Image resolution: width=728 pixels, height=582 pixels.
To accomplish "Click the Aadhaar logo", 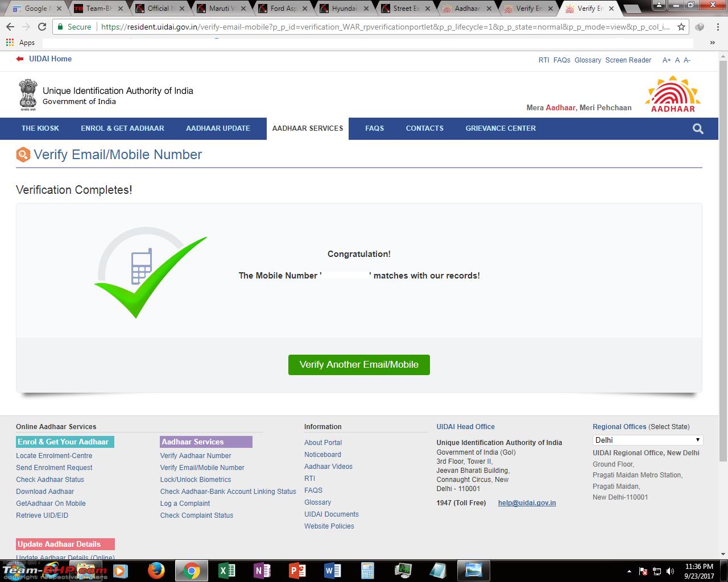I will [673, 94].
